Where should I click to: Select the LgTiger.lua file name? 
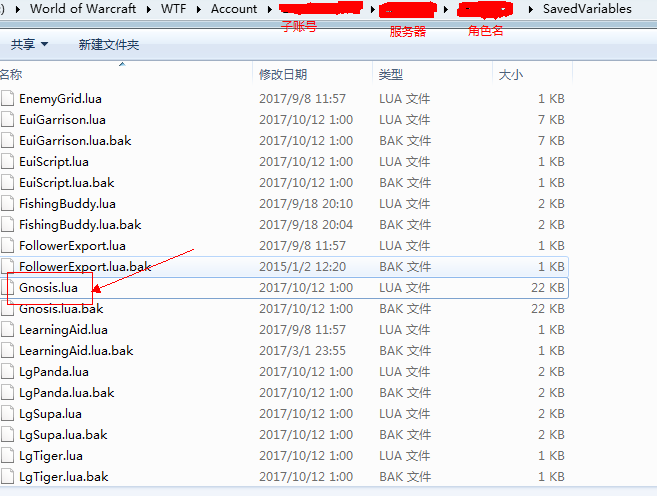coord(51,456)
